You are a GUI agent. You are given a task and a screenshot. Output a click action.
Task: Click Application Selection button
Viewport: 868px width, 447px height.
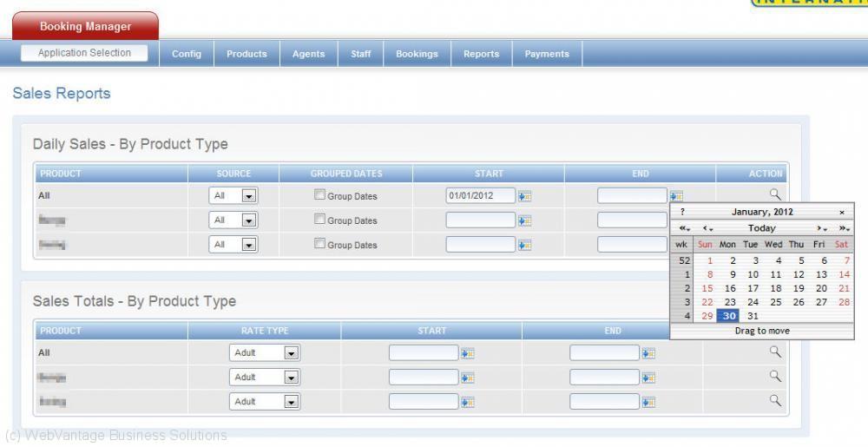pyautogui.click(x=84, y=53)
